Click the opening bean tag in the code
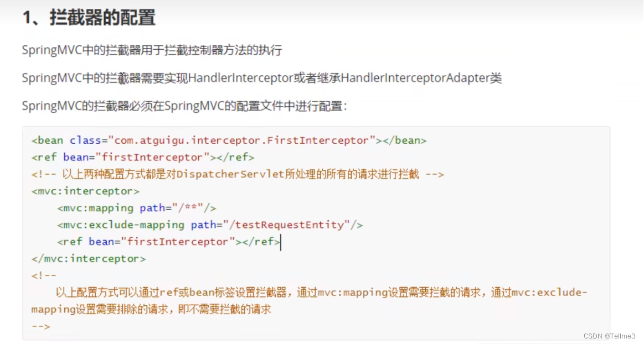This screenshot has height=344, width=644. pyautogui.click(x=47, y=140)
